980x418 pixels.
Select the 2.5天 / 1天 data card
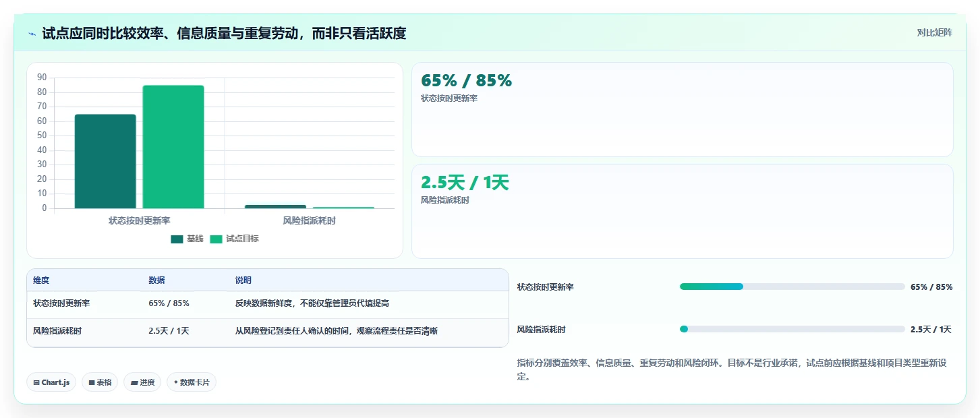pyautogui.click(x=682, y=211)
